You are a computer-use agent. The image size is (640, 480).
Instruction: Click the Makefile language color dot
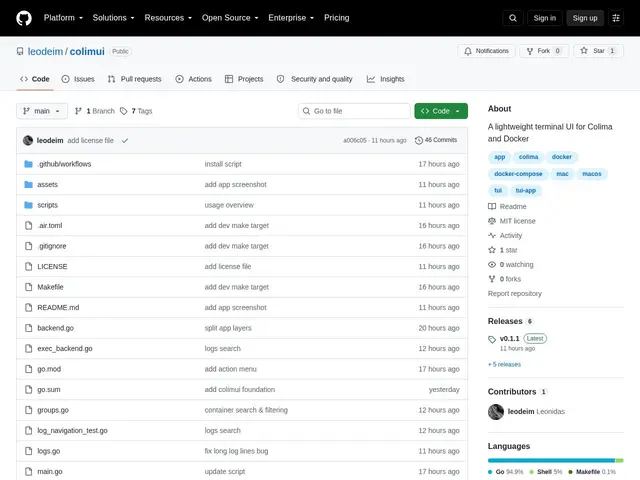(x=570, y=472)
